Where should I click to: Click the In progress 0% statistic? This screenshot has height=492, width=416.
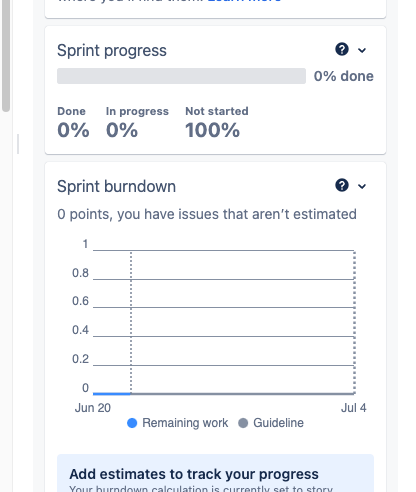click(x=137, y=122)
